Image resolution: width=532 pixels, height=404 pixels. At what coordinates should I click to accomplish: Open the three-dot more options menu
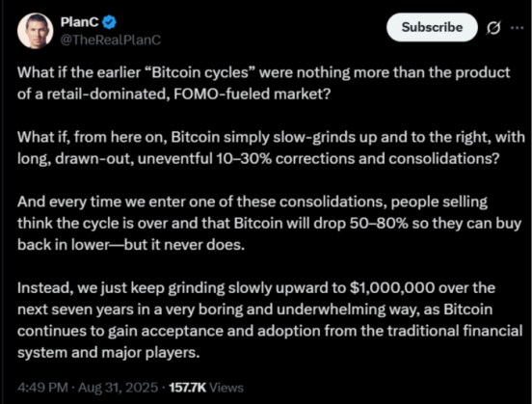[x=518, y=28]
